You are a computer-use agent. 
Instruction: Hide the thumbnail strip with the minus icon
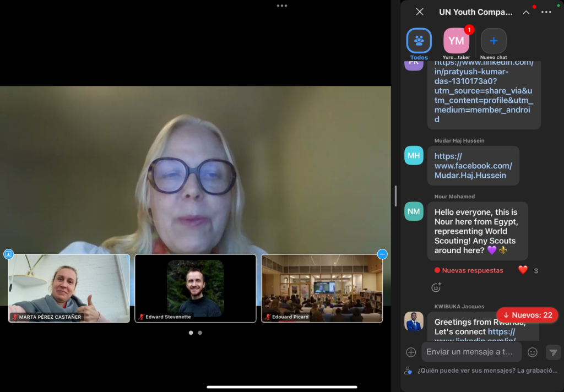(382, 254)
